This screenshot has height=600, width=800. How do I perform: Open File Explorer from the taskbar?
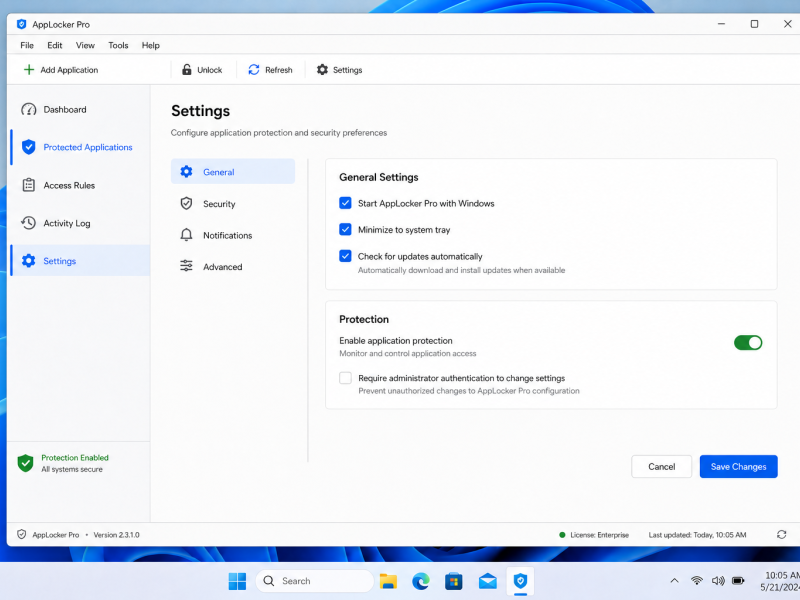click(x=388, y=581)
